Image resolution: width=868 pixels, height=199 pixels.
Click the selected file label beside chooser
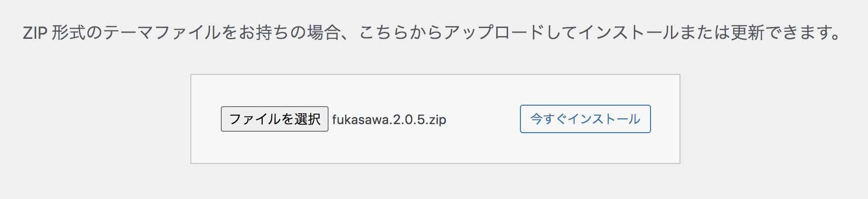(x=389, y=119)
